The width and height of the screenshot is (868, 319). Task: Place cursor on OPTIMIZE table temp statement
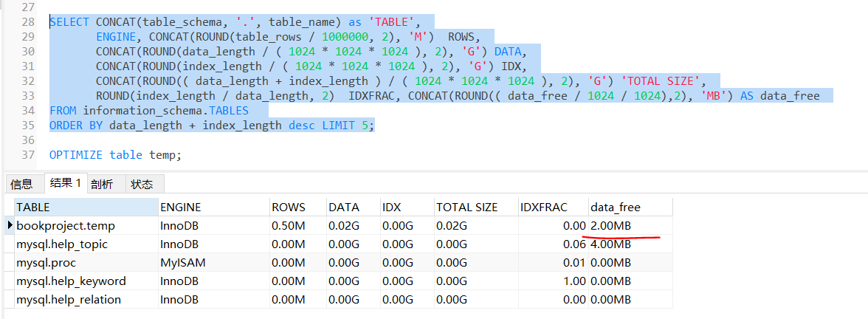(115, 155)
